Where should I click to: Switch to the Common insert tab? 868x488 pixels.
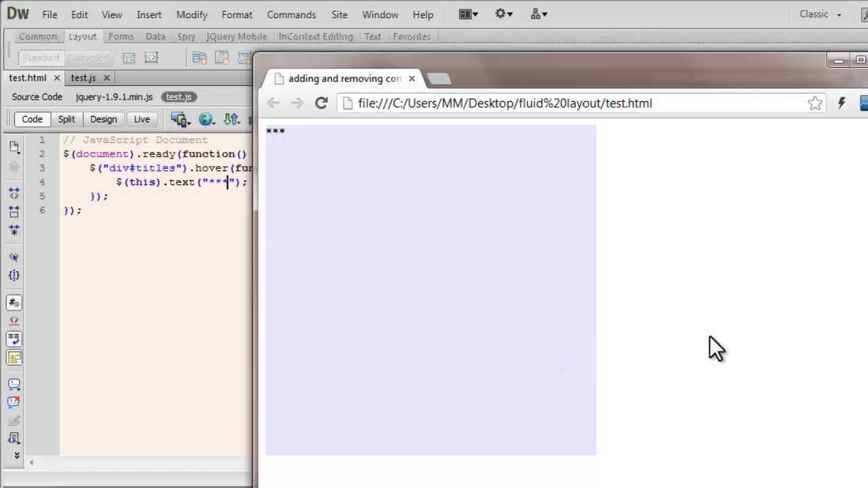point(38,37)
